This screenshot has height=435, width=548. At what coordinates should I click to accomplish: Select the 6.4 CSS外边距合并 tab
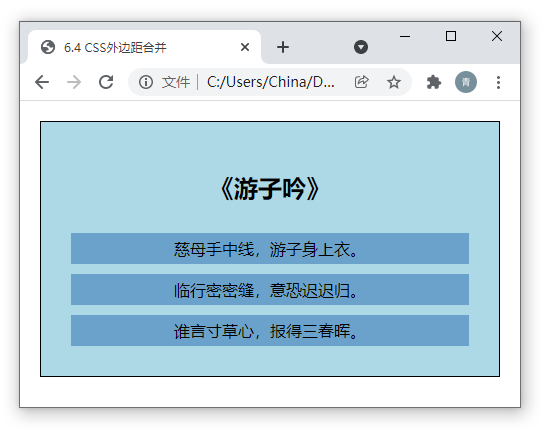point(144,48)
